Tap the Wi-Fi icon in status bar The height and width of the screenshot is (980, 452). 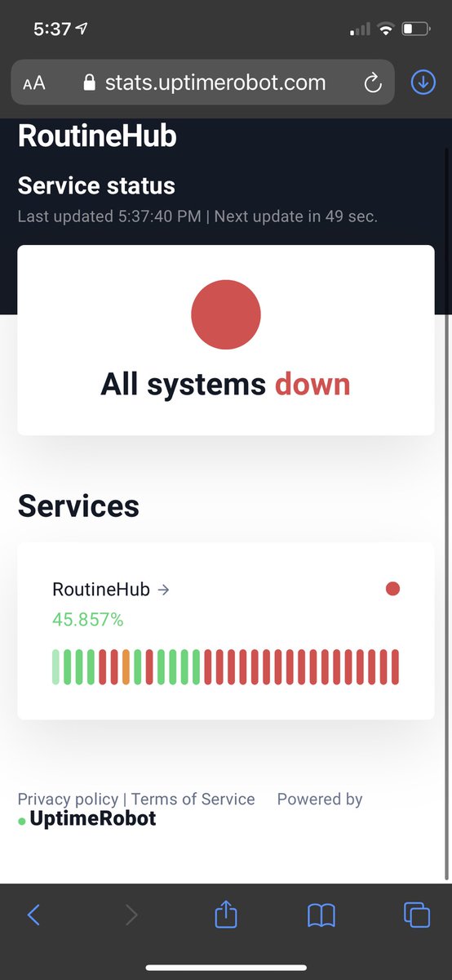point(385,29)
